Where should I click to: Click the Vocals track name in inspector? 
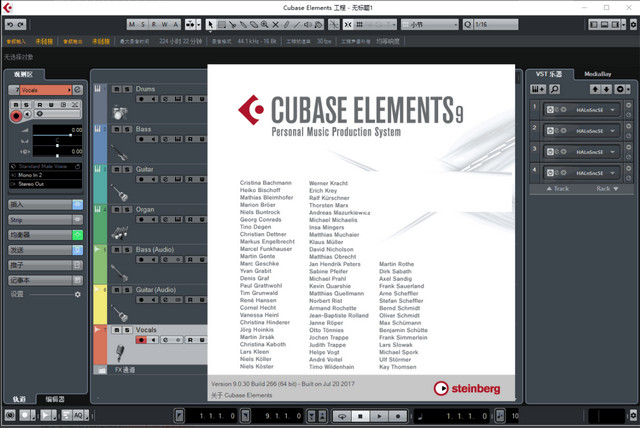coord(29,90)
